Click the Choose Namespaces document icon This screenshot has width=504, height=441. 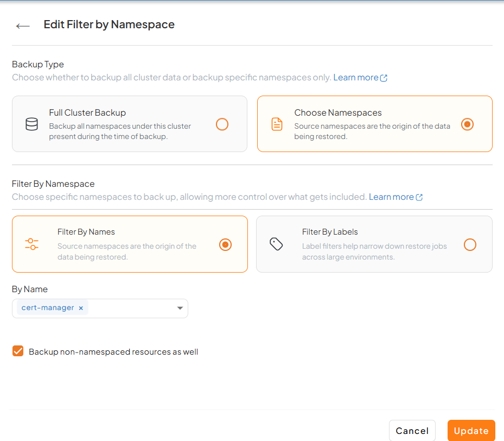tap(277, 124)
